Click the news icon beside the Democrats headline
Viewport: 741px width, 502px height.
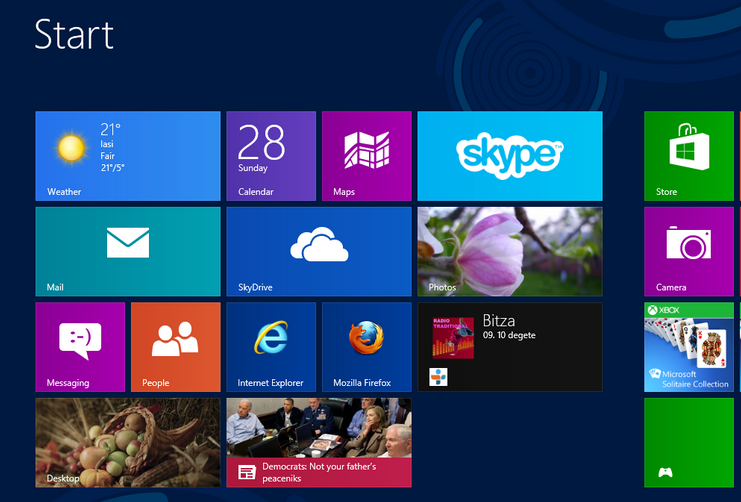pyautogui.click(x=247, y=472)
